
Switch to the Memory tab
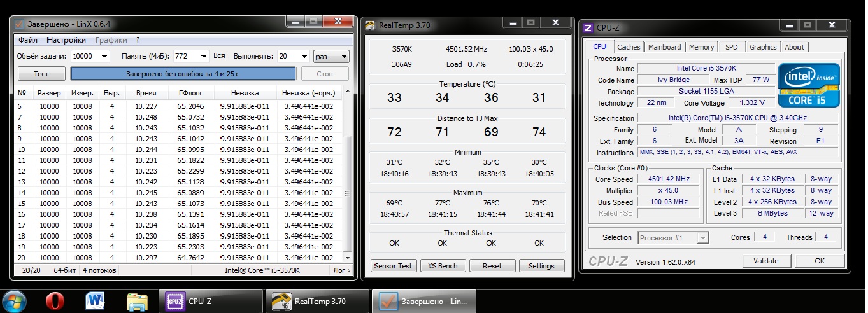pos(701,47)
